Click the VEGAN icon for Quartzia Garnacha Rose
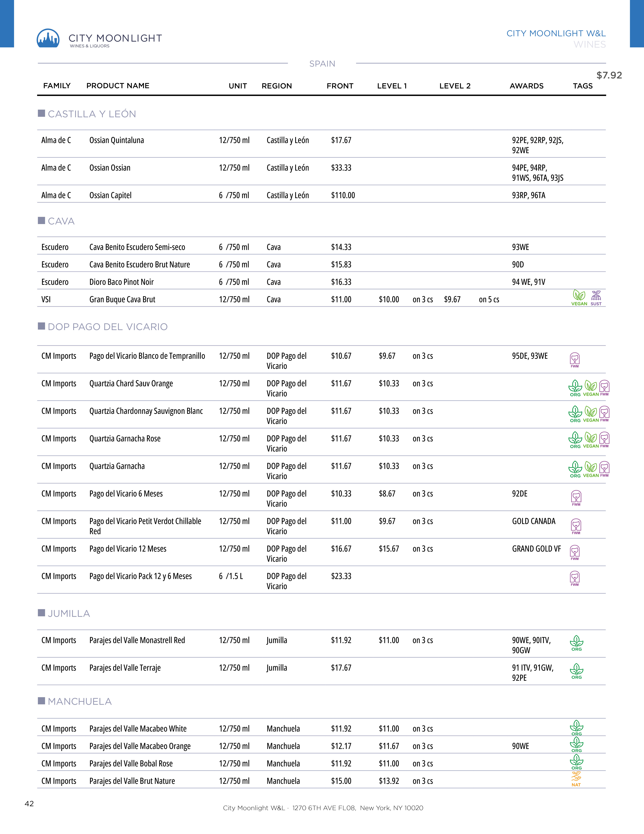Viewport: 644px width, 834px height. pos(591,440)
